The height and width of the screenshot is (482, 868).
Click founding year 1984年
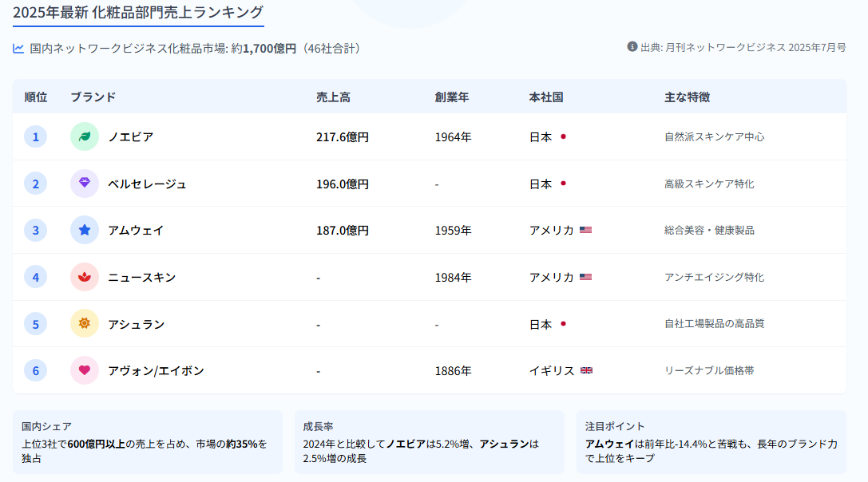coord(454,277)
